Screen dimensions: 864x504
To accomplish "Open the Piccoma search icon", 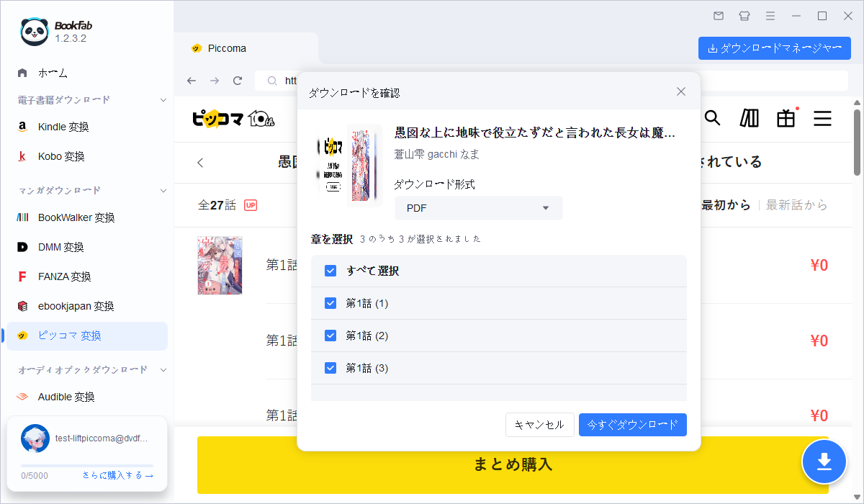I will click(712, 118).
